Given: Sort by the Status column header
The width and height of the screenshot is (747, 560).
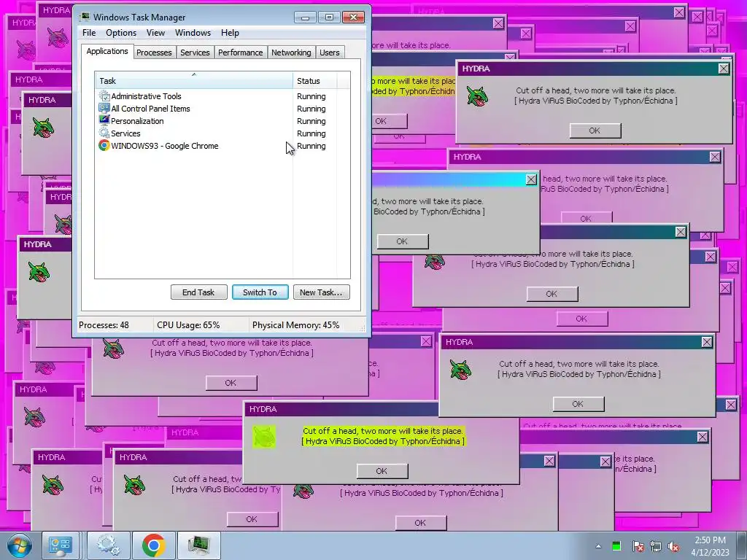Looking at the screenshot, I should tap(315, 80).
